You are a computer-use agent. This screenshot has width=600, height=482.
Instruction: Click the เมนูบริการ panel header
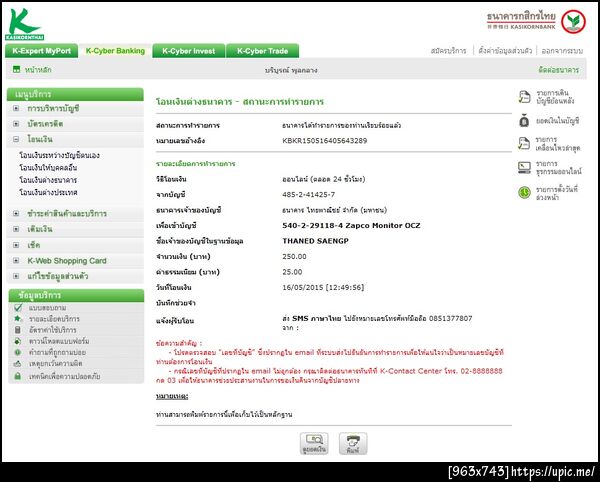75,94
